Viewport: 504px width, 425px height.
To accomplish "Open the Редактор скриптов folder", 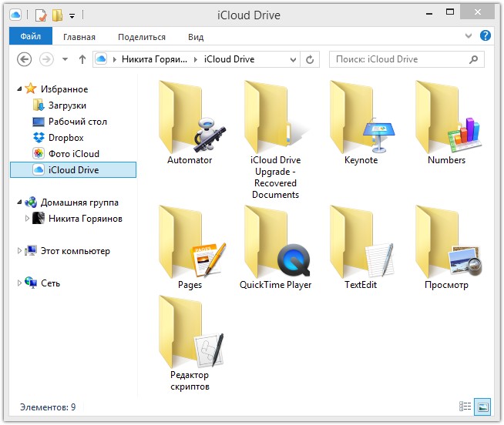I will 190,343.
